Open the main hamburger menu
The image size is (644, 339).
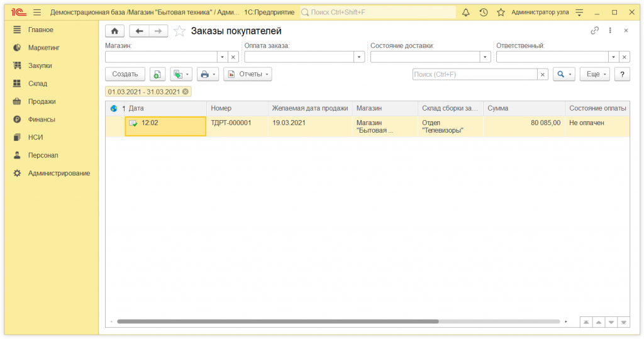pyautogui.click(x=37, y=13)
